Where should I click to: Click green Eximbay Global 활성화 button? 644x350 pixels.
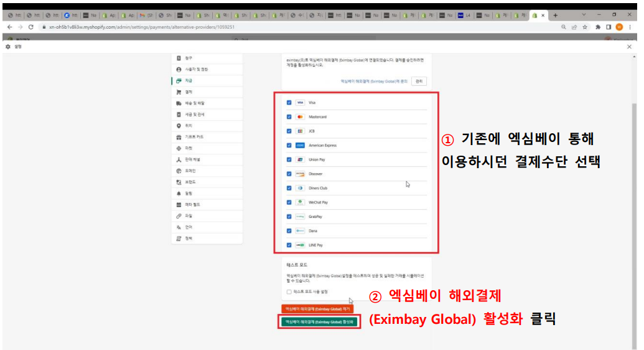coord(319,322)
